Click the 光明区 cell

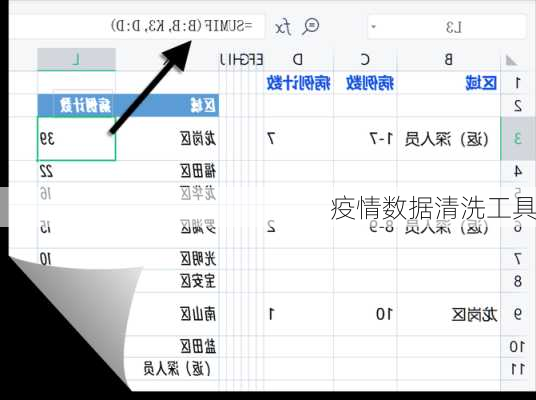click(x=168, y=259)
